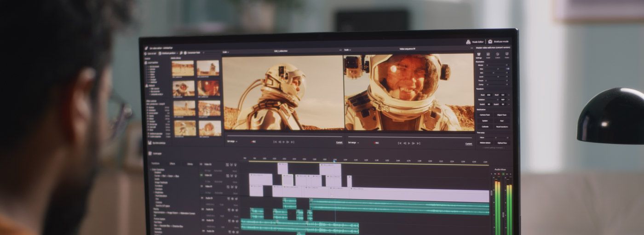644x235 pixels.
Task: Click the Calibrate button
Action: tap(484, 126)
